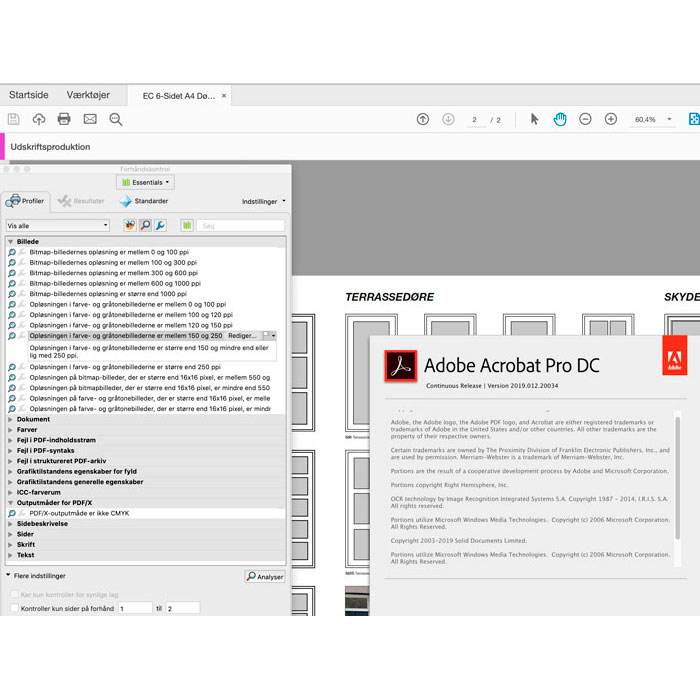The width and height of the screenshot is (700, 700).
Task: Collapse the Billede category
Action: click(x=10, y=242)
